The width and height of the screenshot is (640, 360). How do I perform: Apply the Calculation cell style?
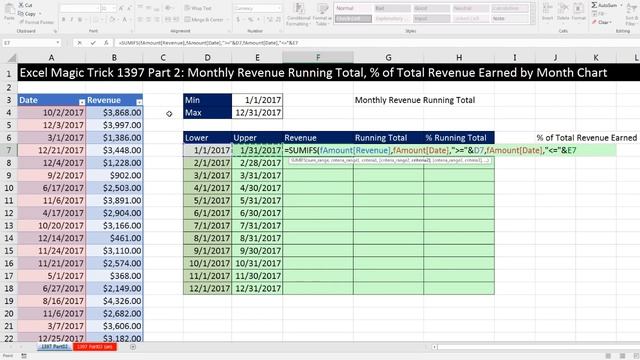pos(510,8)
